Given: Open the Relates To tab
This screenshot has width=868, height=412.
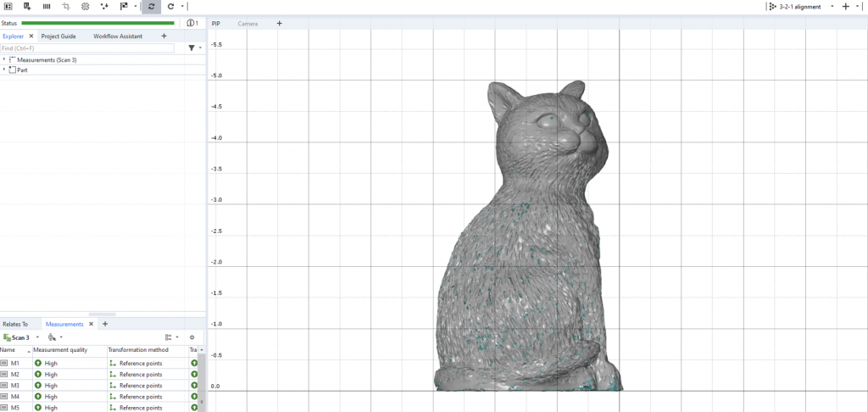Looking at the screenshot, I should coord(15,324).
